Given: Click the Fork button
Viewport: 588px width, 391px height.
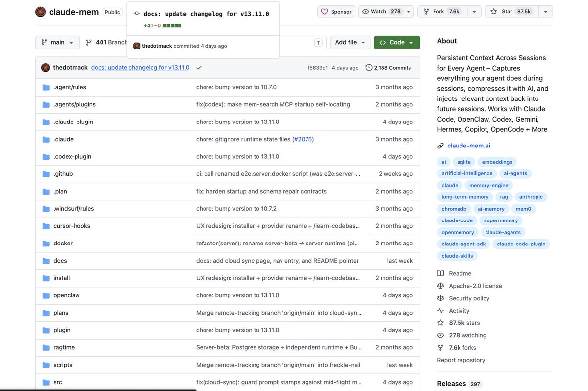Looking at the screenshot, I should pyautogui.click(x=445, y=12).
